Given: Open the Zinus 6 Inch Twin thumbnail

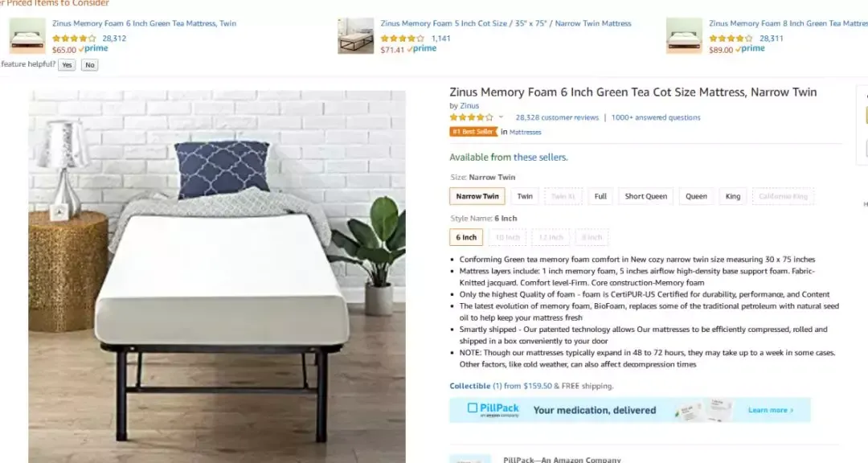Looking at the screenshot, I should [27, 35].
